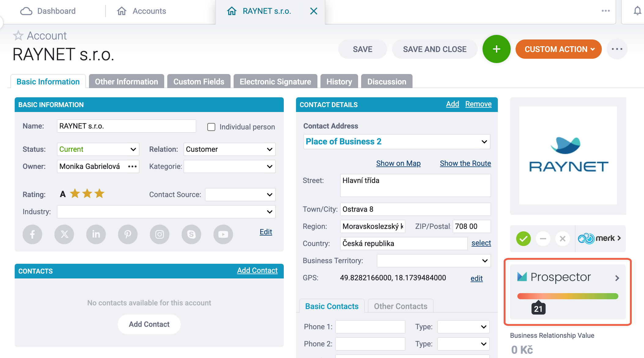This screenshot has width=644, height=358.
Task: Open the merk integration link
Action: click(x=599, y=238)
